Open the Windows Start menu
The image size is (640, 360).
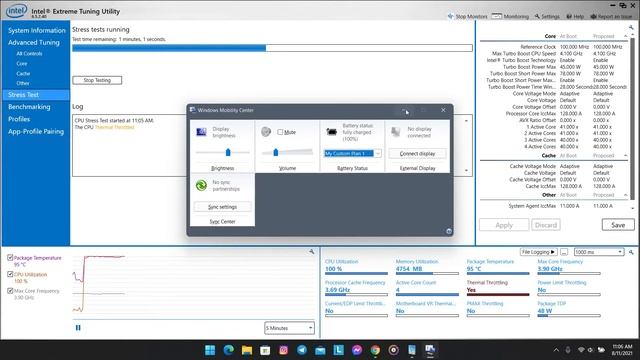210,350
